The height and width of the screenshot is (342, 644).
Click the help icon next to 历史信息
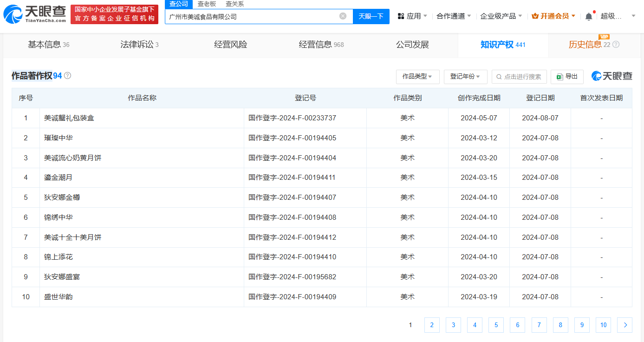pyautogui.click(x=616, y=45)
